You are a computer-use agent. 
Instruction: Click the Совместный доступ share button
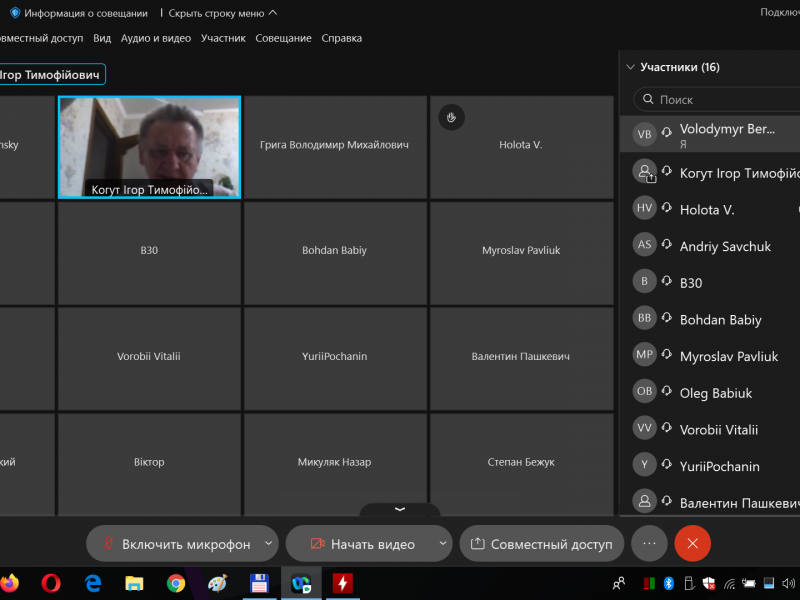541,544
